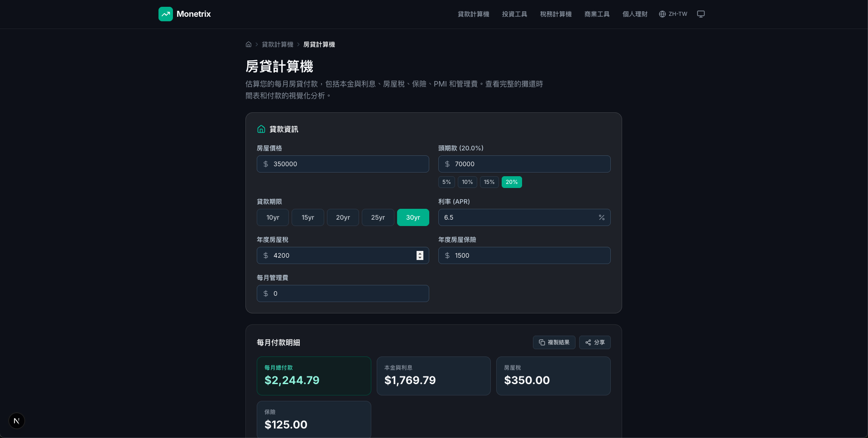Click the 保險 $125.00 card
Screen dimensions: 868x438
[314, 419]
